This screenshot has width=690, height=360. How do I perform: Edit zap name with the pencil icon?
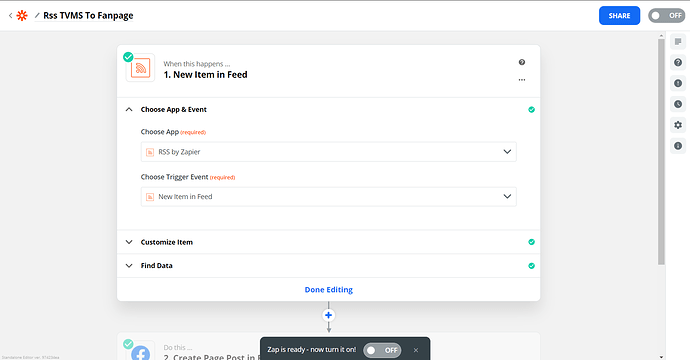point(37,15)
